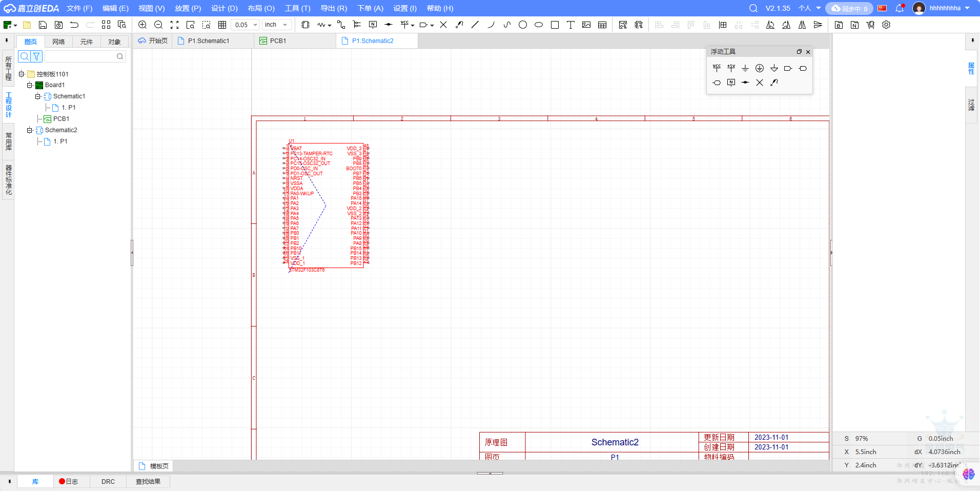Toggle the search mode button in panel
This screenshot has height=491, width=980.
click(x=25, y=56)
